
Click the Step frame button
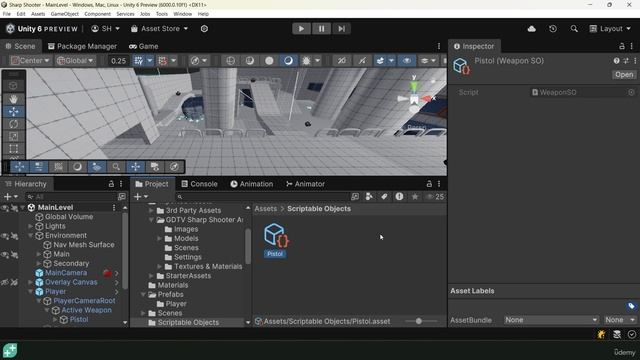tap(341, 29)
